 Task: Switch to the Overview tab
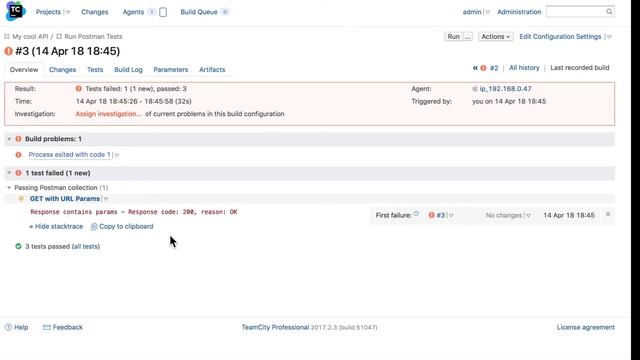(x=24, y=70)
